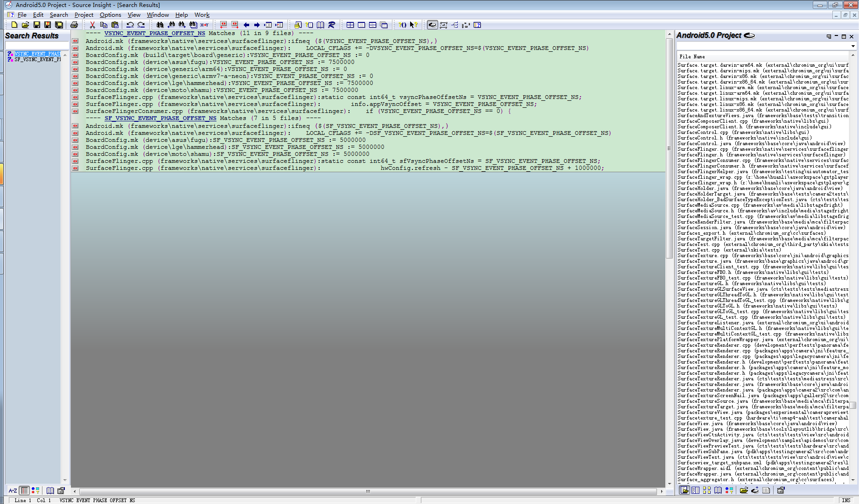This screenshot has width=859, height=504.
Task: Click the SF_VSYNC_EVENT_PHASE_OFFSET_NS heading link
Action: (x=160, y=118)
